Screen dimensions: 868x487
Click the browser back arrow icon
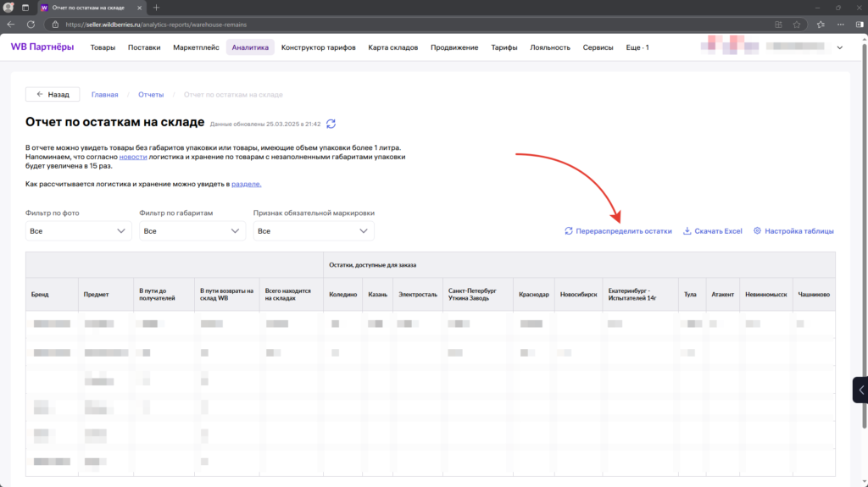(11, 25)
